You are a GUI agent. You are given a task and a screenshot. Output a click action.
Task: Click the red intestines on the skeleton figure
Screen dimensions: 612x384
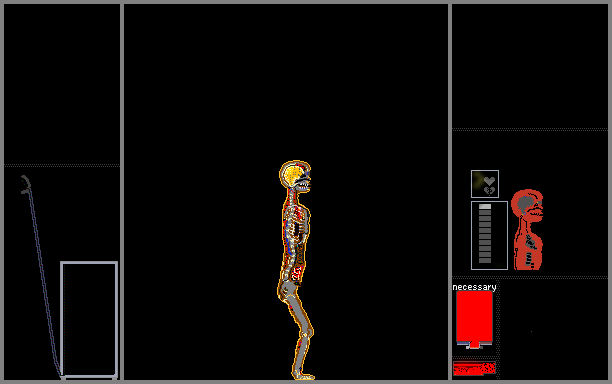click(x=297, y=273)
